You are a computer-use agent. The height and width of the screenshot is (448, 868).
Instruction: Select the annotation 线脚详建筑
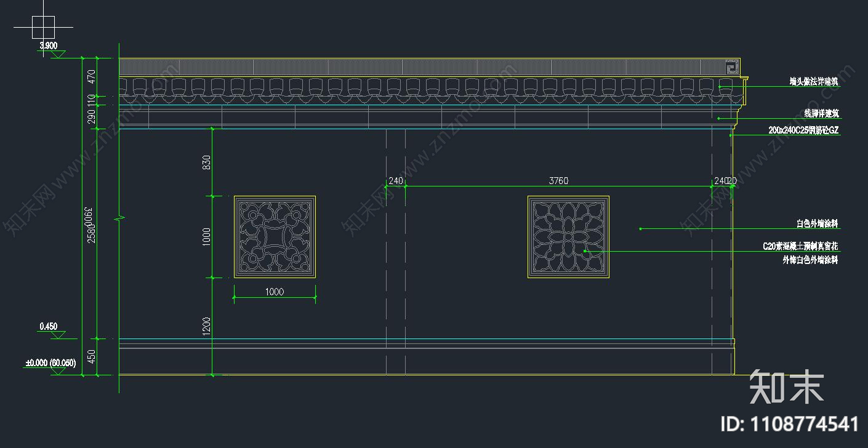pyautogui.click(x=822, y=114)
